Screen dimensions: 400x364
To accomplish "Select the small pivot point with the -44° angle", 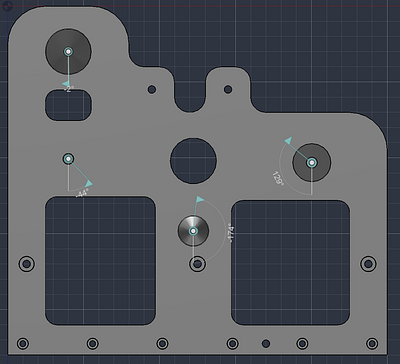I will [68, 159].
